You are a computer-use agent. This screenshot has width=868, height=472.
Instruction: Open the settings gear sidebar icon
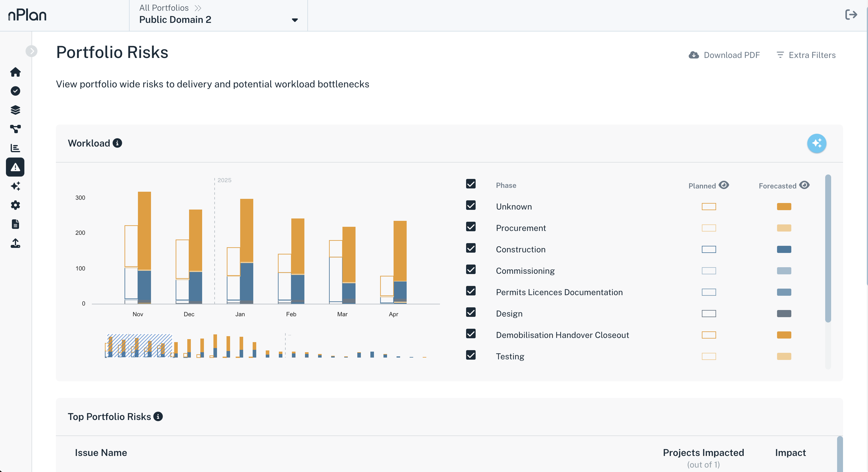pyautogui.click(x=15, y=205)
